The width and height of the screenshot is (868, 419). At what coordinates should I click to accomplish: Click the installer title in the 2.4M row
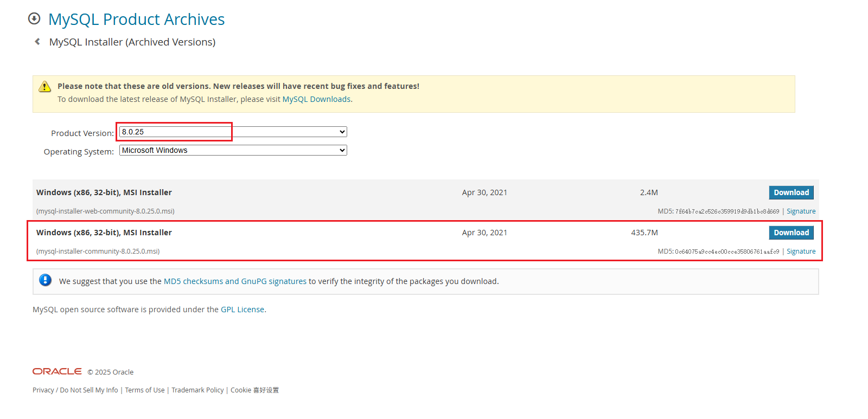[x=104, y=192]
